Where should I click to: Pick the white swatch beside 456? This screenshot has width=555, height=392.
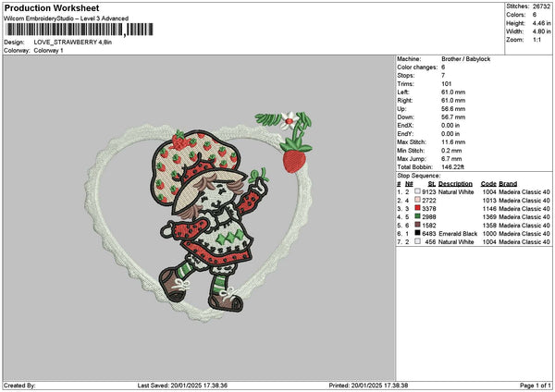[x=418, y=241]
